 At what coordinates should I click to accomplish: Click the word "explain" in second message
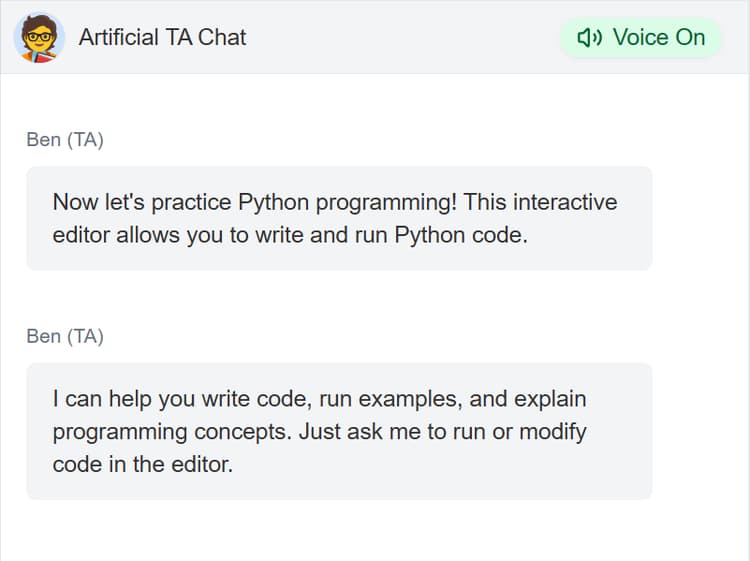(x=550, y=399)
